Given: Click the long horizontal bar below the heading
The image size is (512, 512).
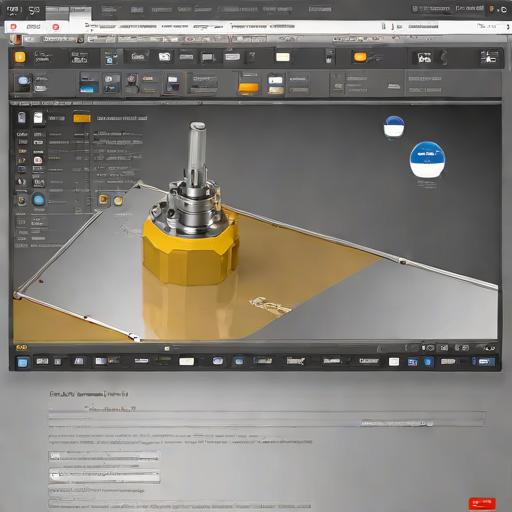Looking at the screenshot, I should (x=267, y=419).
